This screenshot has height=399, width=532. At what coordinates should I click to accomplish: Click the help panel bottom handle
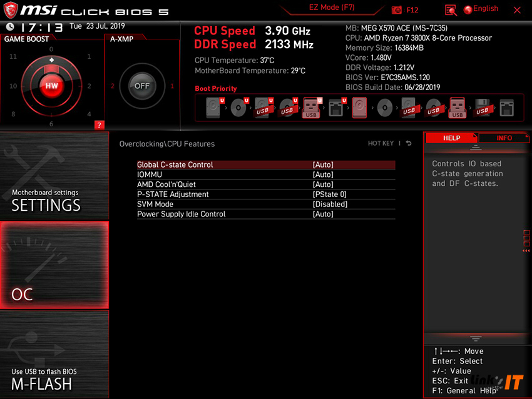click(476, 338)
